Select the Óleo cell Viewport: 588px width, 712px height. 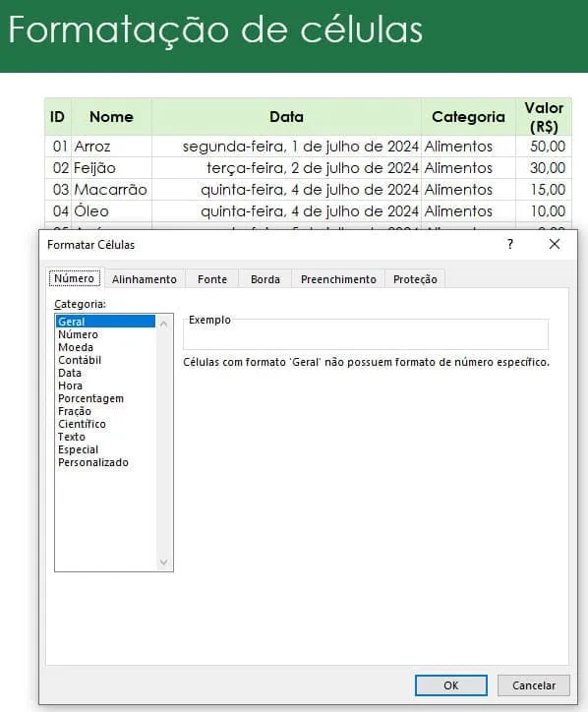[111, 211]
